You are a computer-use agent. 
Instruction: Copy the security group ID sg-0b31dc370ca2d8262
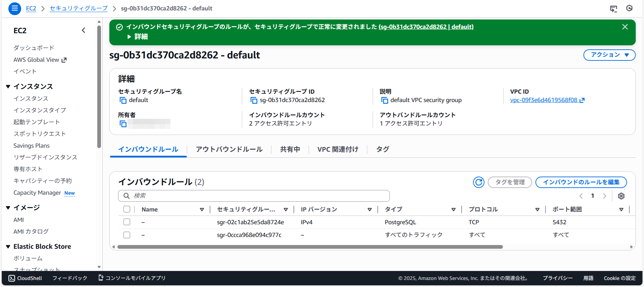pos(254,100)
